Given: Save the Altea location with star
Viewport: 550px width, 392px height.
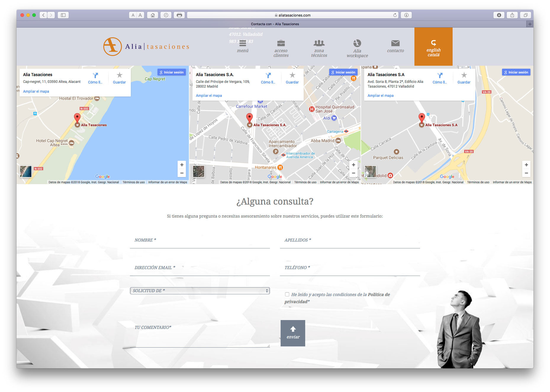Looking at the screenshot, I should 119,78.
